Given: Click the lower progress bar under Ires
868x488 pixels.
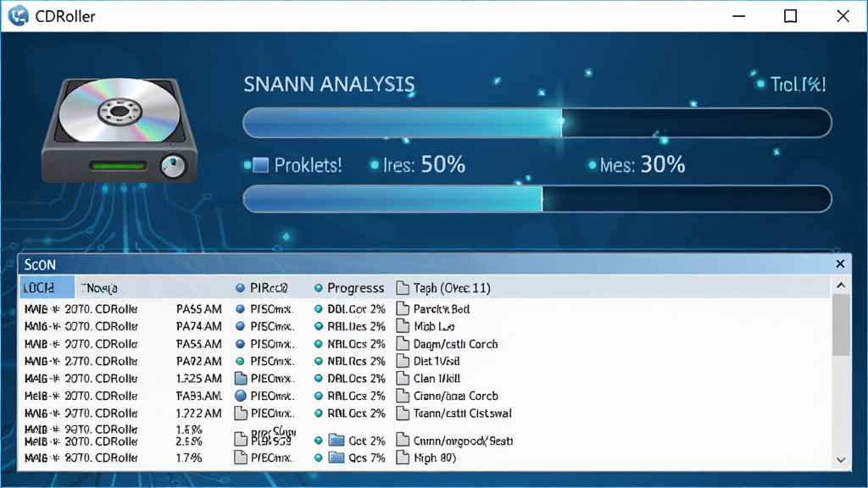Looking at the screenshot, I should (537, 198).
